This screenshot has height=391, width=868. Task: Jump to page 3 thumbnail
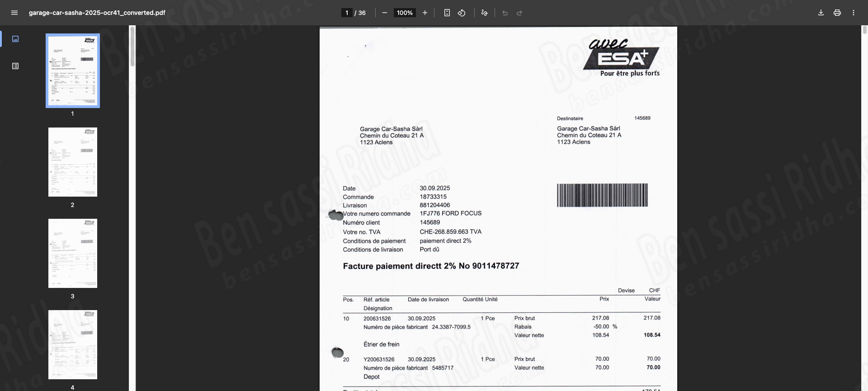tap(73, 253)
